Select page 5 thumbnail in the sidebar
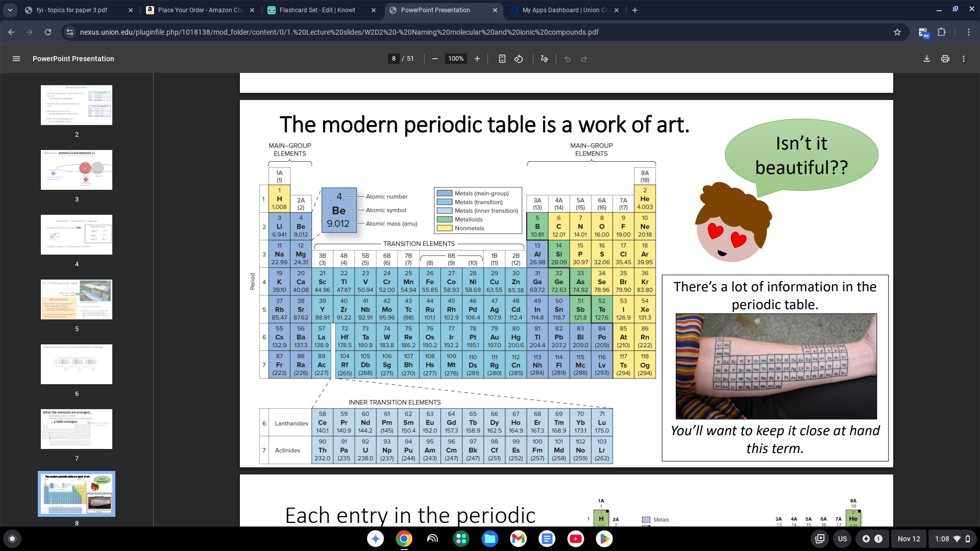Image resolution: width=980 pixels, height=551 pixels. (77, 299)
